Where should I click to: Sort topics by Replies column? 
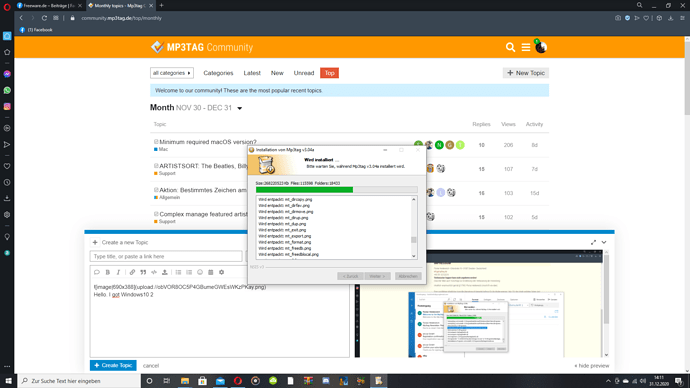coord(481,124)
